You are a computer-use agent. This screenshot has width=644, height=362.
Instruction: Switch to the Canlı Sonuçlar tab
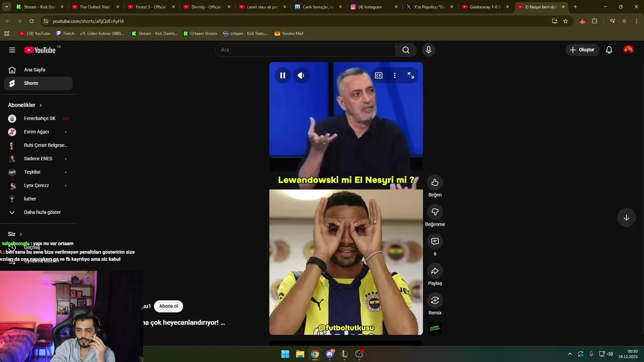click(x=318, y=7)
